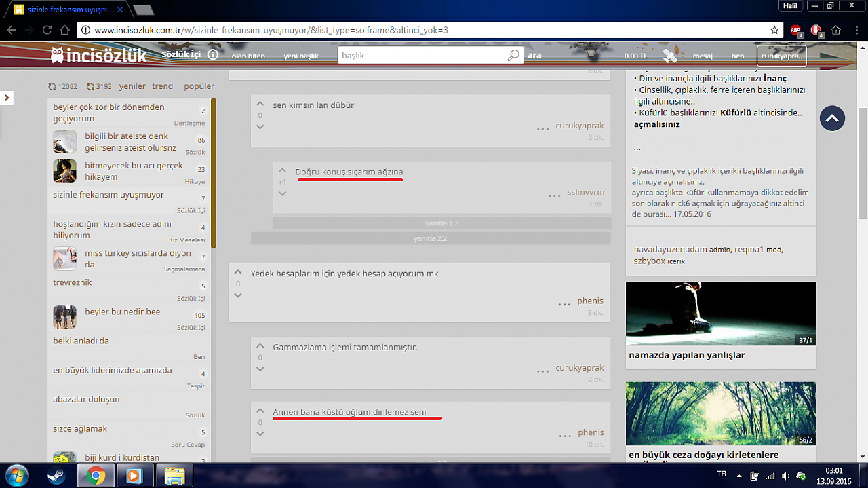
Task: Click the 'ara' search button
Action: click(x=534, y=55)
